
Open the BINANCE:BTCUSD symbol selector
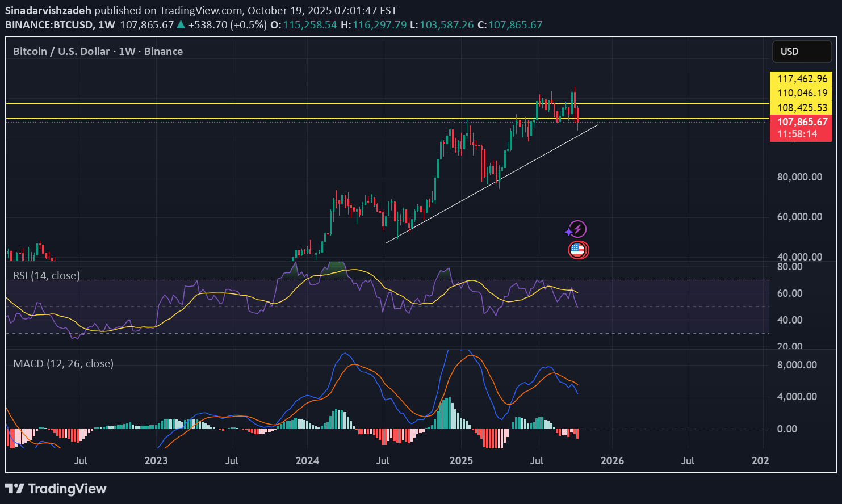[51, 25]
